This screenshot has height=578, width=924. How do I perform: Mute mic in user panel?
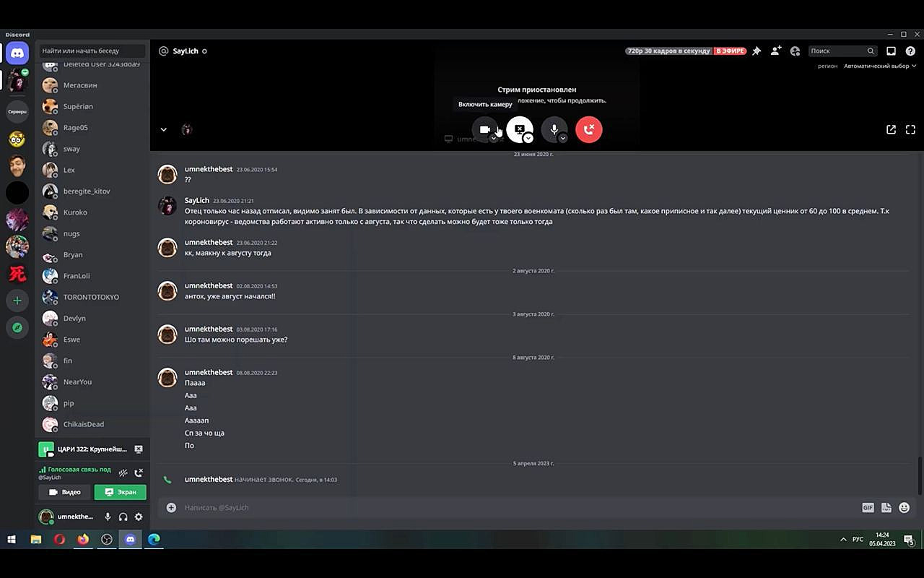point(108,517)
